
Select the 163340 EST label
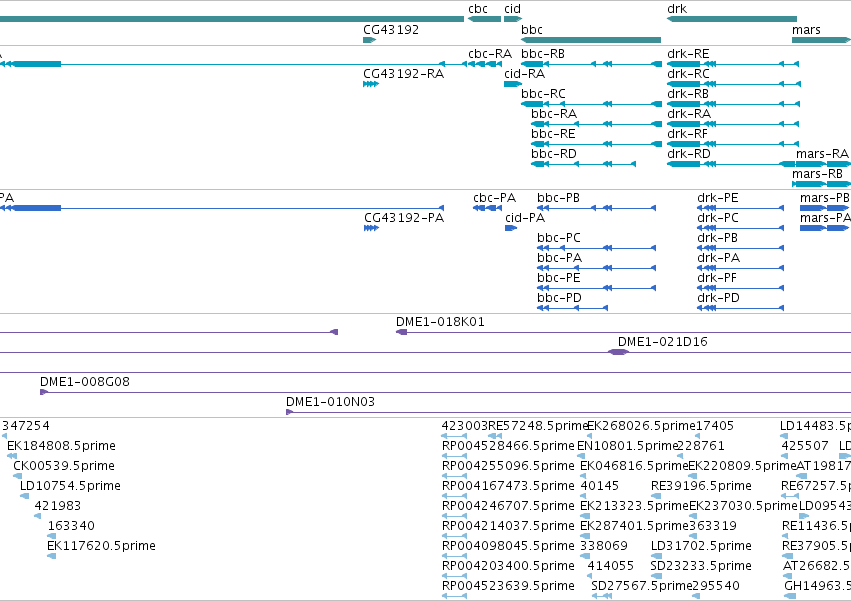pos(71,527)
